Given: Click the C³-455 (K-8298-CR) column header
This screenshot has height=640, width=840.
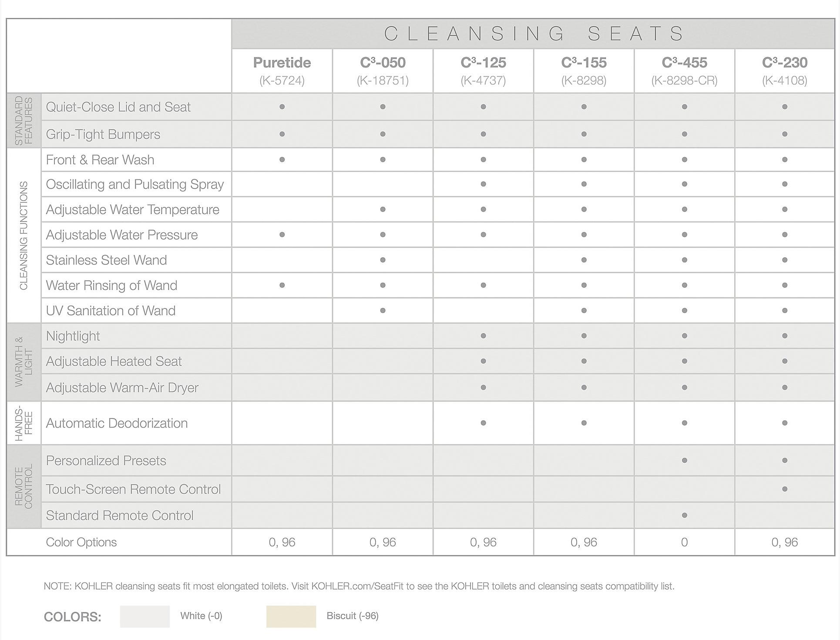Looking at the screenshot, I should [x=684, y=71].
